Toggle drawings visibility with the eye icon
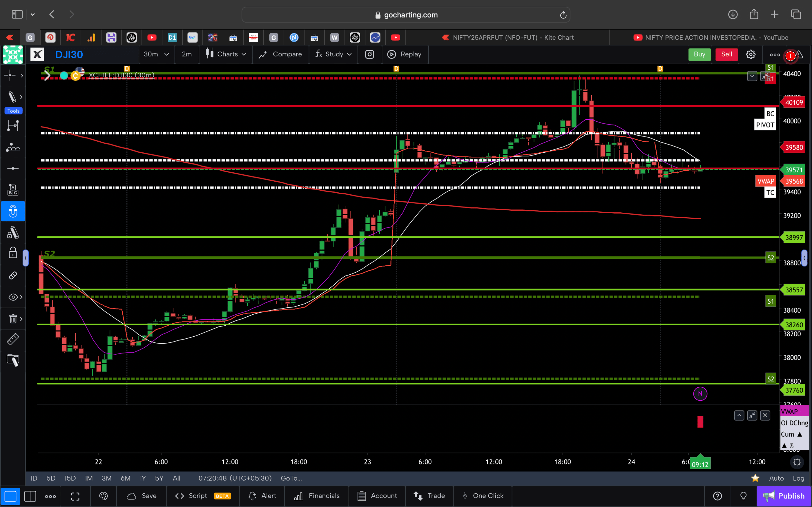This screenshot has height=507, width=812. pyautogui.click(x=13, y=297)
